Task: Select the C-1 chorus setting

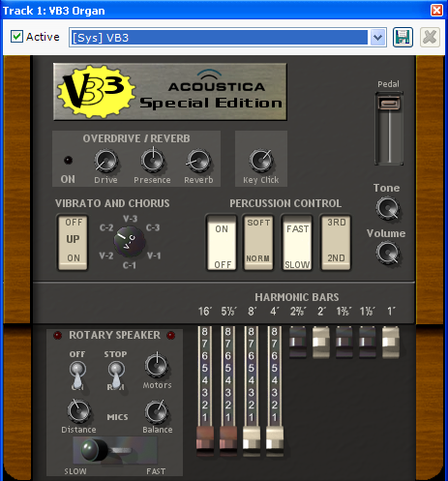Action: (x=130, y=265)
